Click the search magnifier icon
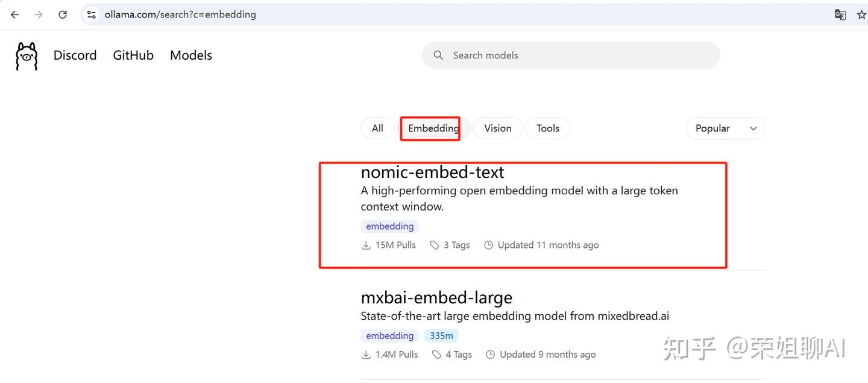The height and width of the screenshot is (383, 868). [x=439, y=55]
